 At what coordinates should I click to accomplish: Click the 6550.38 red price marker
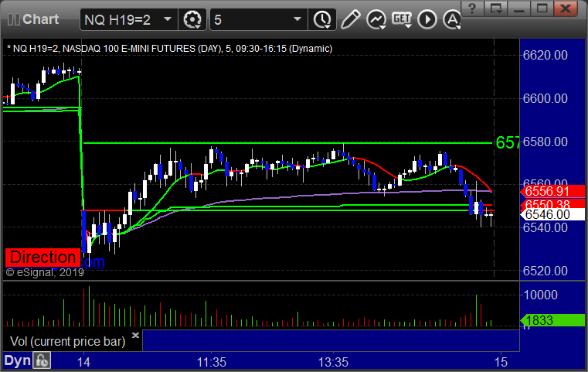552,204
